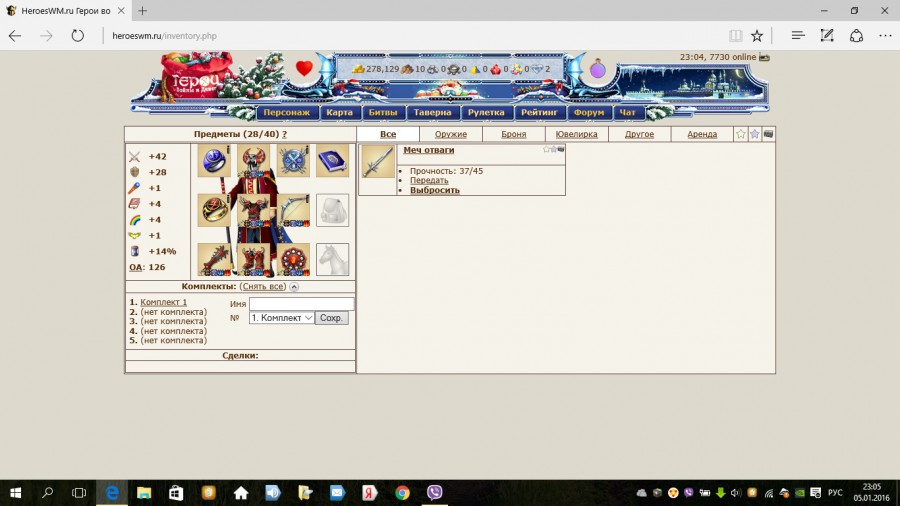Click the browser back arrow
This screenshot has width=900, height=506.
(x=15, y=36)
